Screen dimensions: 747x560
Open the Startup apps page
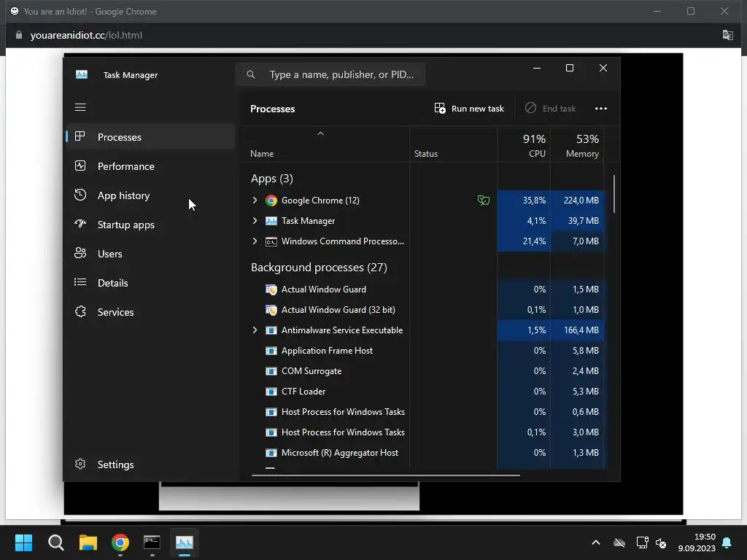(150, 225)
